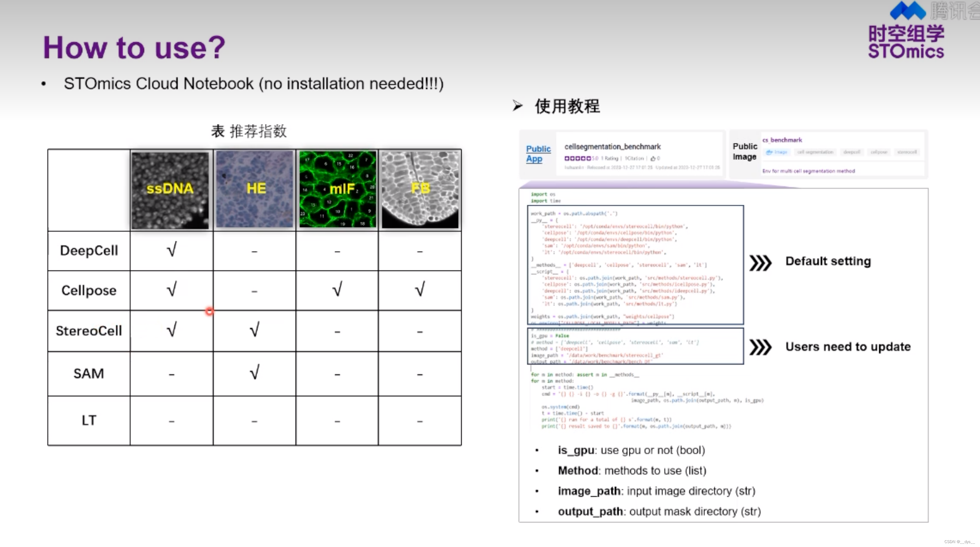
Task: Select the cell segmentation tag
Action: tap(815, 152)
